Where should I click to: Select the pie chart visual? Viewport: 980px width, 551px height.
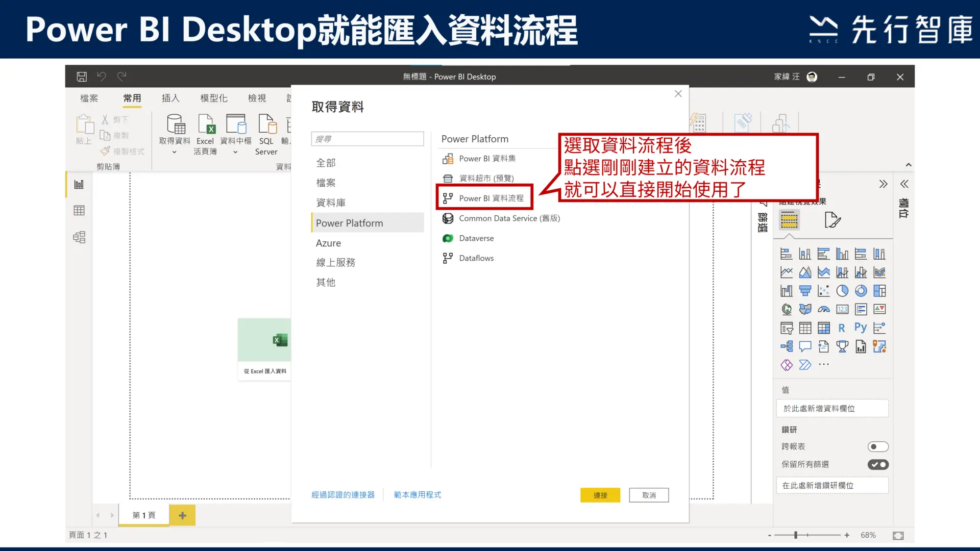point(842,291)
